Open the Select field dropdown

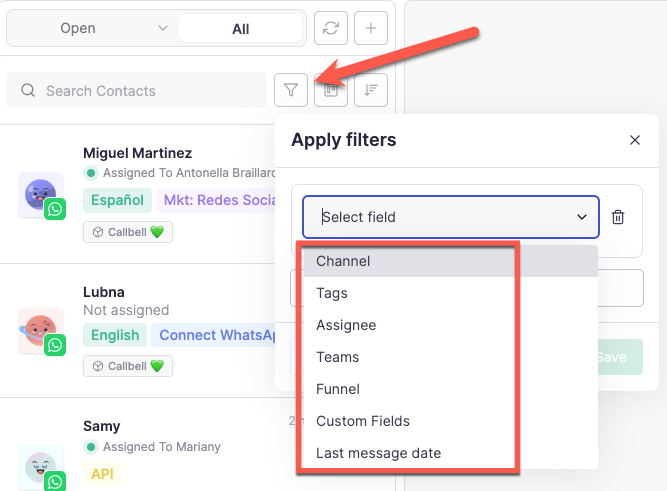pos(451,217)
